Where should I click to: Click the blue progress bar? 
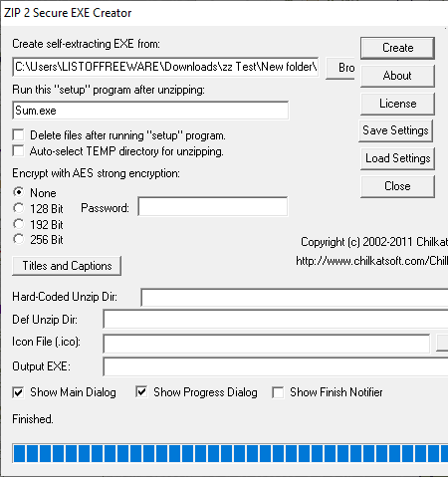230,453
